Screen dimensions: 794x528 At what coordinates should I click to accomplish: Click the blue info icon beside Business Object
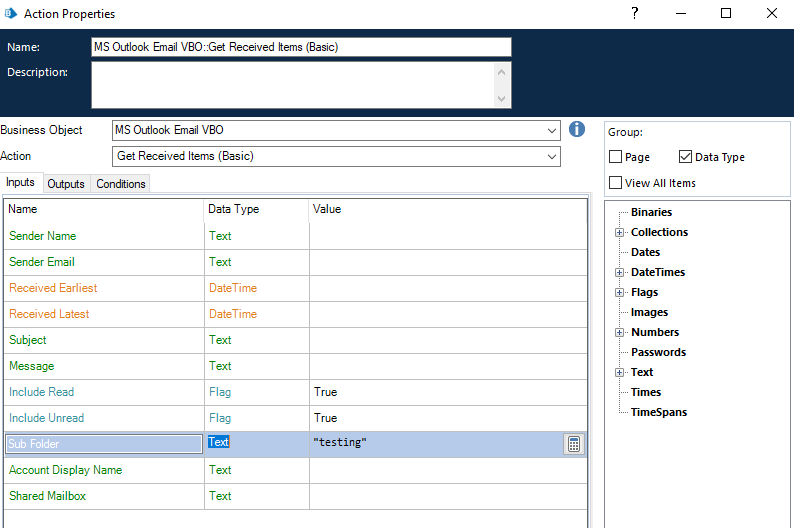pyautogui.click(x=576, y=130)
